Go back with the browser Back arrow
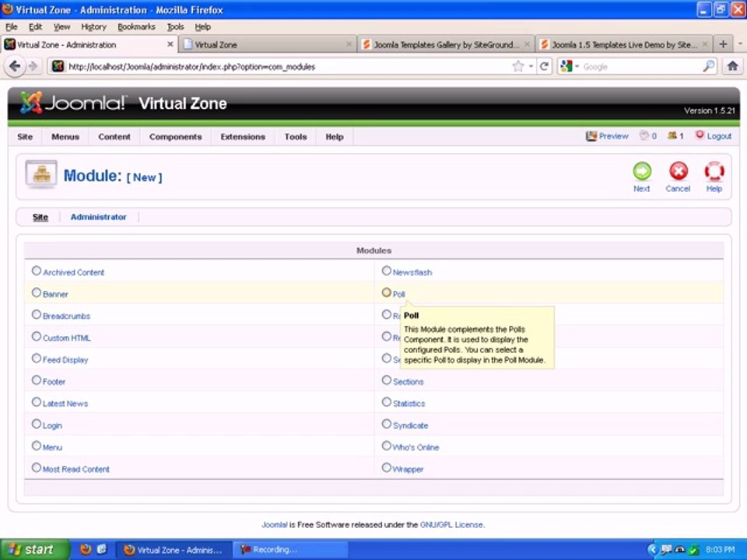The image size is (747, 560). coord(15,66)
